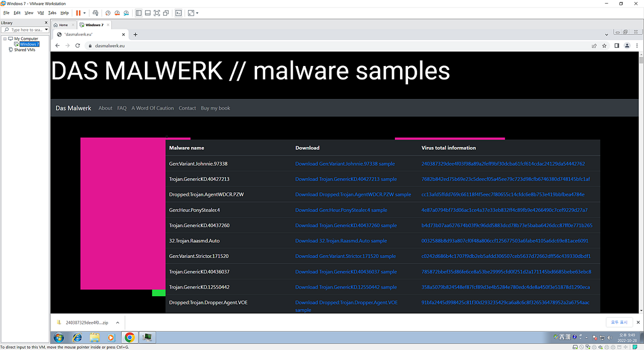This screenshot has width=644, height=350.
Task: Open downloaded 240387329dee4f0 zip file
Action: [87, 323]
